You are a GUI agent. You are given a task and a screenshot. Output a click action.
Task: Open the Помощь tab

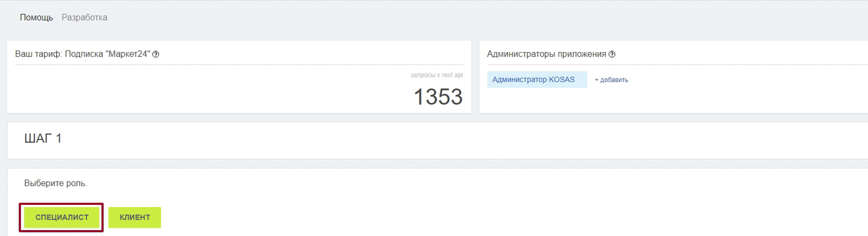pos(36,17)
